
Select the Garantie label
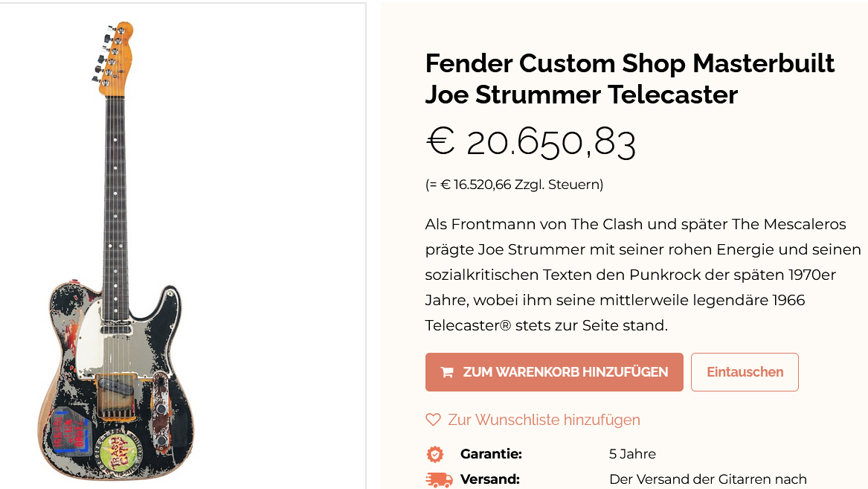[x=491, y=454]
